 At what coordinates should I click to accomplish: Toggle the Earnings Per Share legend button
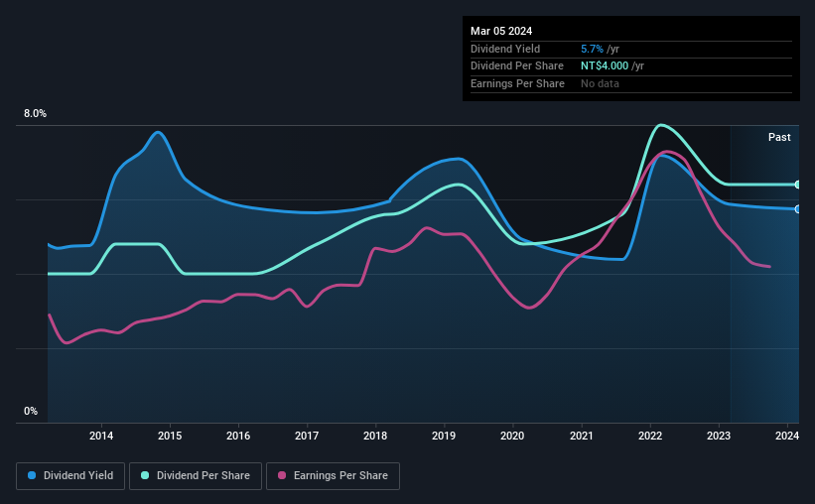333,476
